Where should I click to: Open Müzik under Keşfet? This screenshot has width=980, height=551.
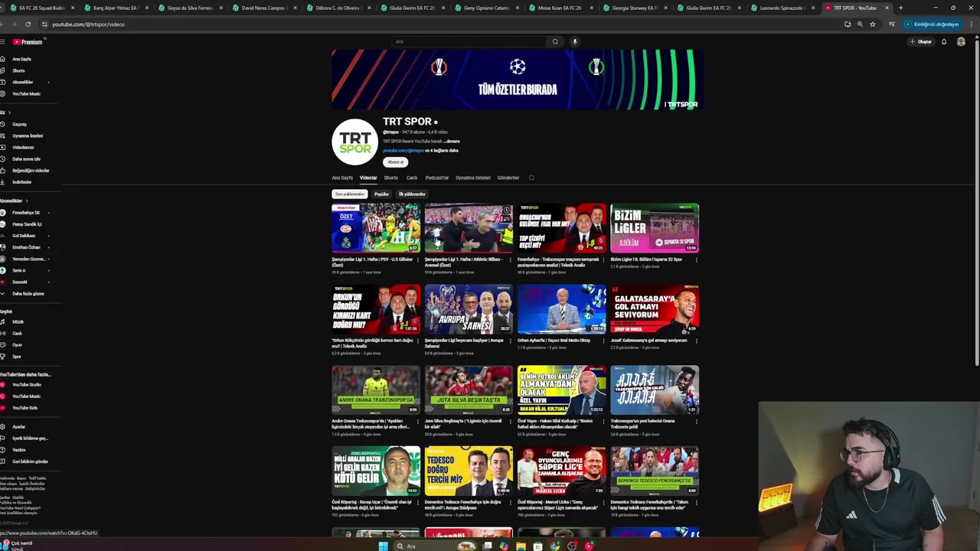pos(18,321)
